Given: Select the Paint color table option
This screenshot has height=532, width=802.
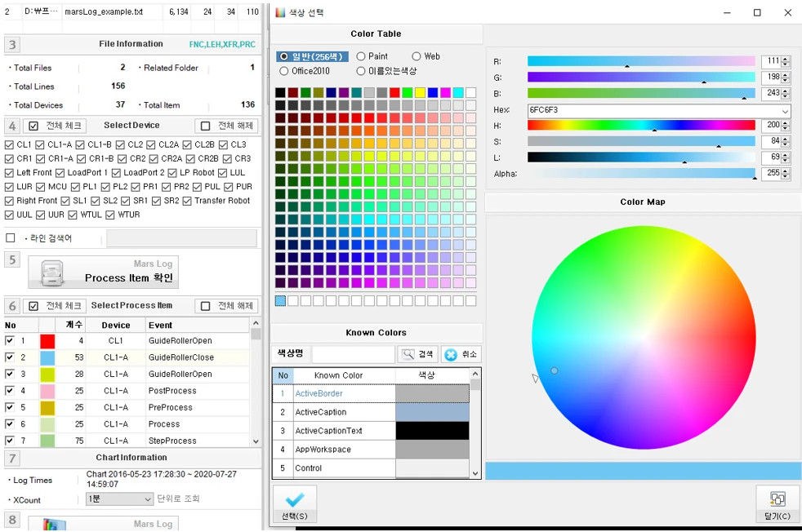Looking at the screenshot, I should (x=361, y=56).
